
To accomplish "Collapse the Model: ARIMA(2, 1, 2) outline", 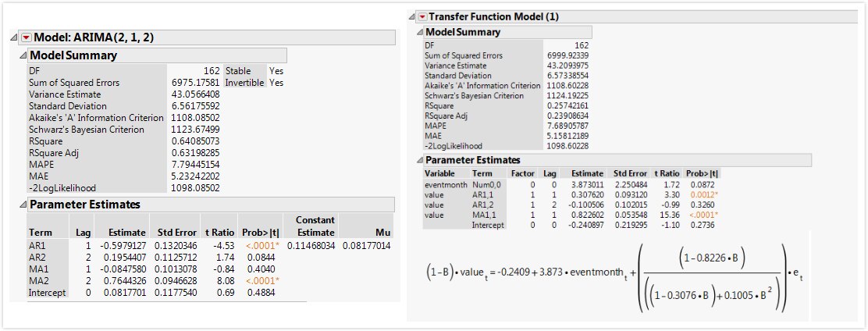I will [14, 37].
